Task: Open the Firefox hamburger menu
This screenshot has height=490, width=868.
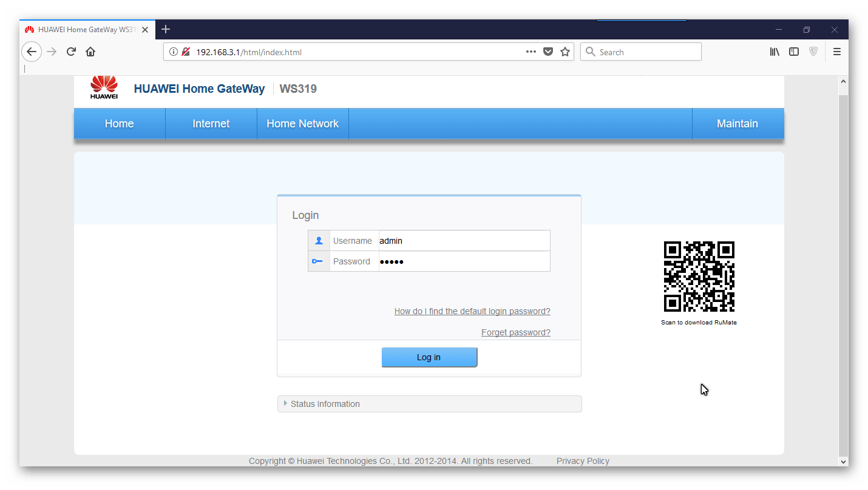Action: pos(837,52)
